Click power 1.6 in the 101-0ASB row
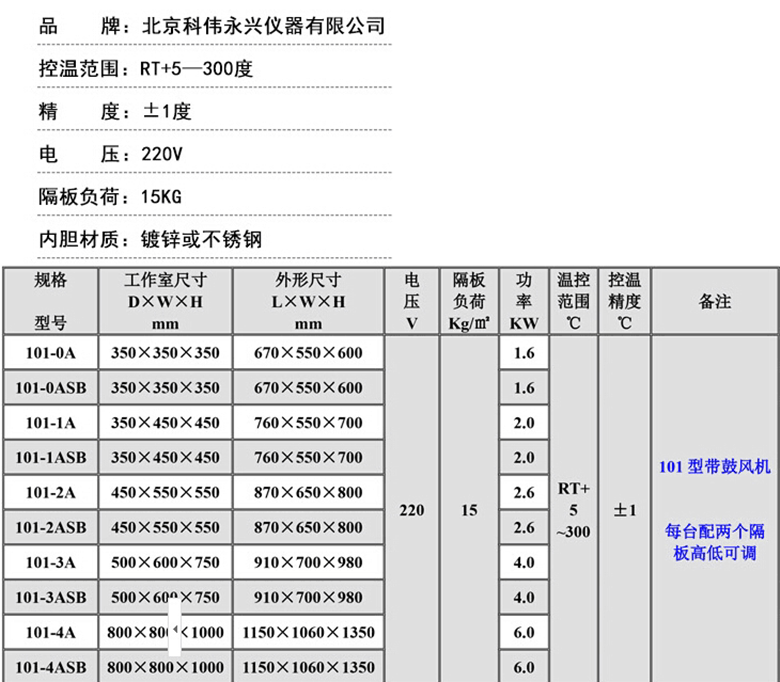The height and width of the screenshot is (682, 780). click(x=524, y=388)
